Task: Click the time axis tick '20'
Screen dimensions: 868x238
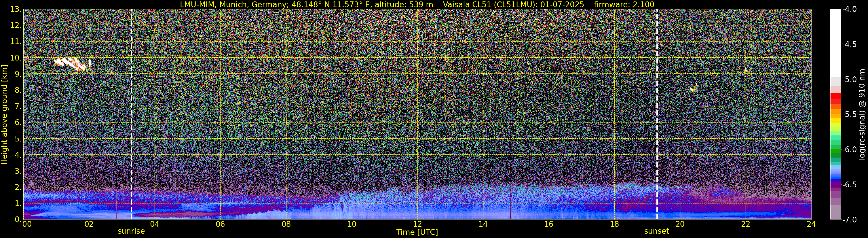Action: pos(680,224)
